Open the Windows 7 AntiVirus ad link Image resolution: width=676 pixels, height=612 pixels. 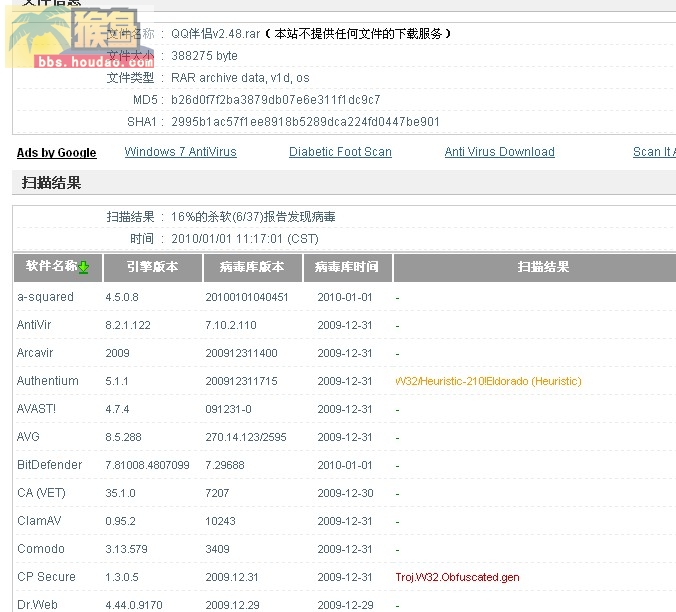(x=180, y=152)
